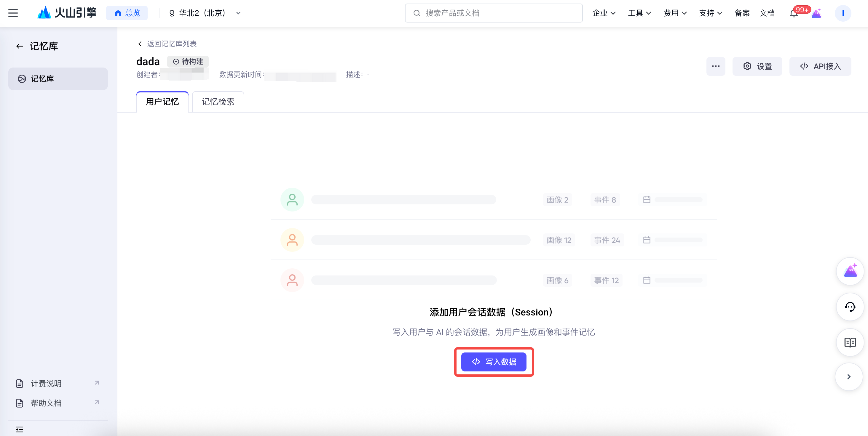Go back using the 记忆库 header arrow
This screenshot has height=436, width=868.
[20, 46]
